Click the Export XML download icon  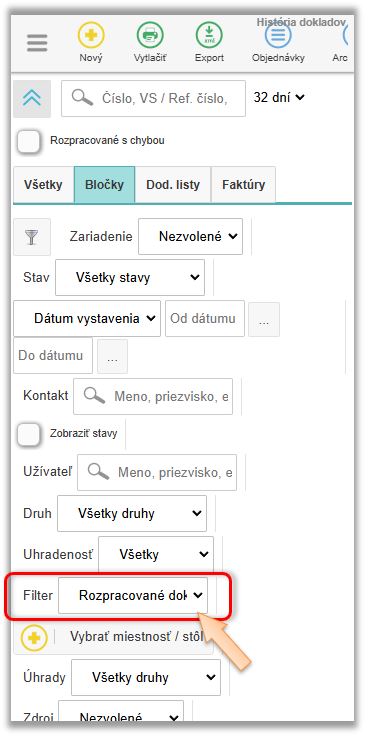tap(209, 36)
